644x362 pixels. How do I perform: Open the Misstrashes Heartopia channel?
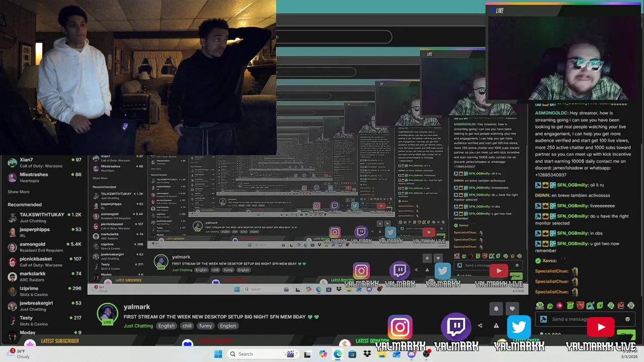pos(44,177)
